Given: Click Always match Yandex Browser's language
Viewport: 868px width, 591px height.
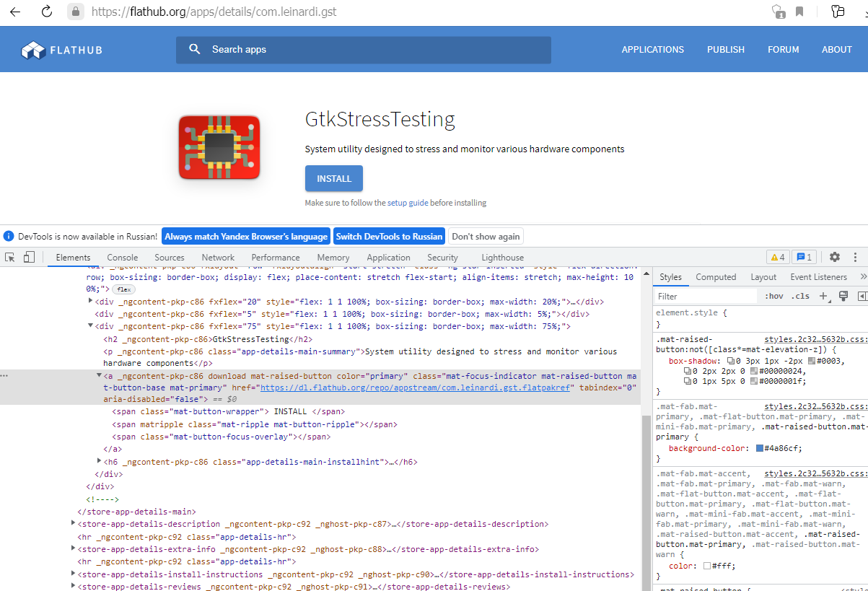Looking at the screenshot, I should [x=246, y=236].
